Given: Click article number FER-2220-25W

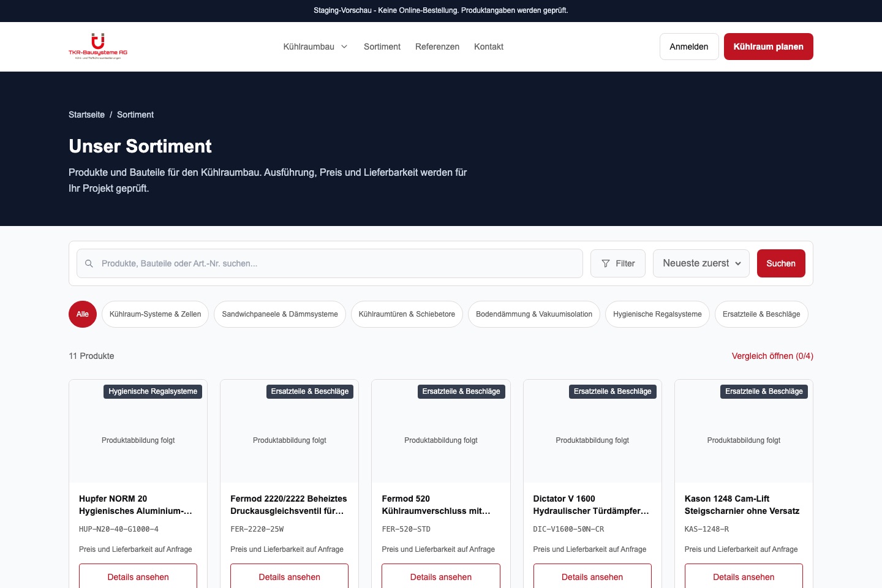Looking at the screenshot, I should pos(257,529).
